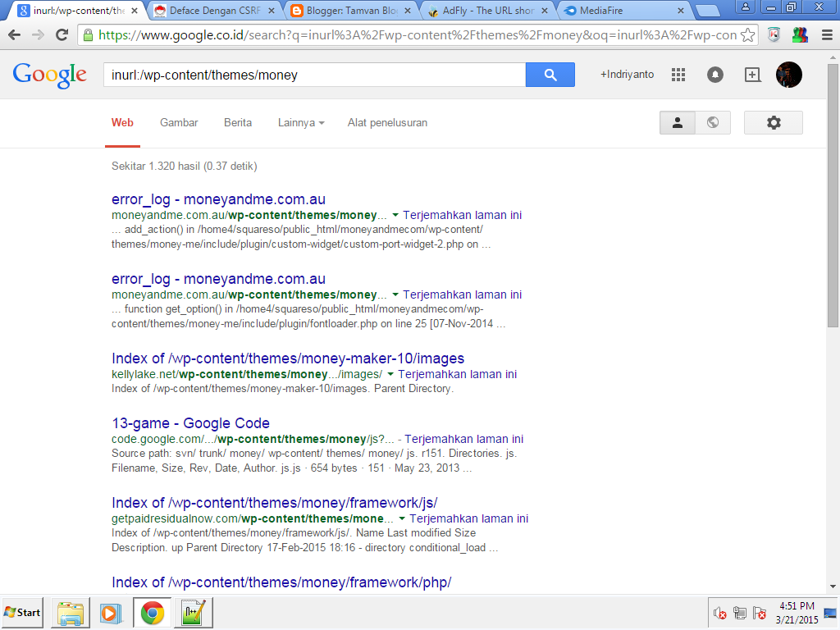Expand arrow beside getpaidresidualnow.com URL
The image size is (840, 630).
click(402, 518)
